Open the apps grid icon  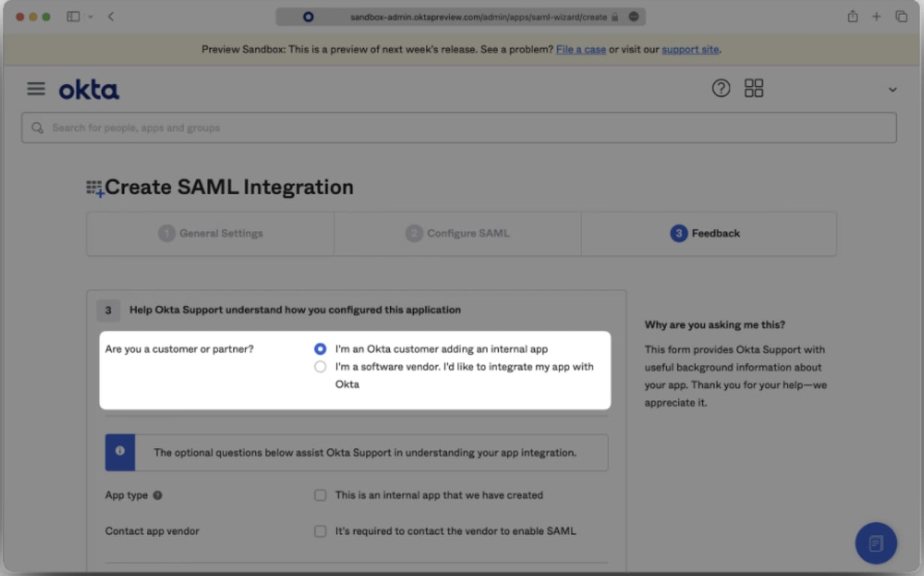(754, 88)
